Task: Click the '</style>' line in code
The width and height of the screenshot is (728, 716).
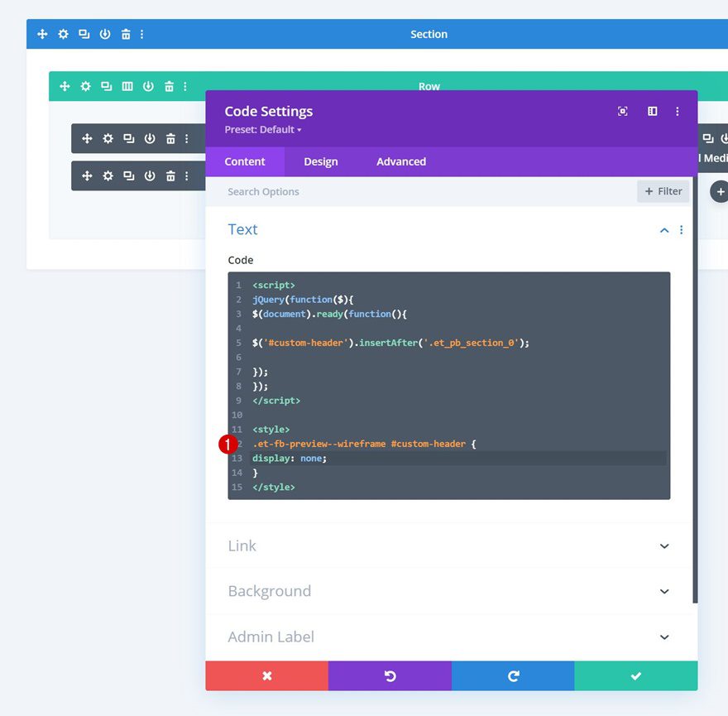Action: [274, 487]
